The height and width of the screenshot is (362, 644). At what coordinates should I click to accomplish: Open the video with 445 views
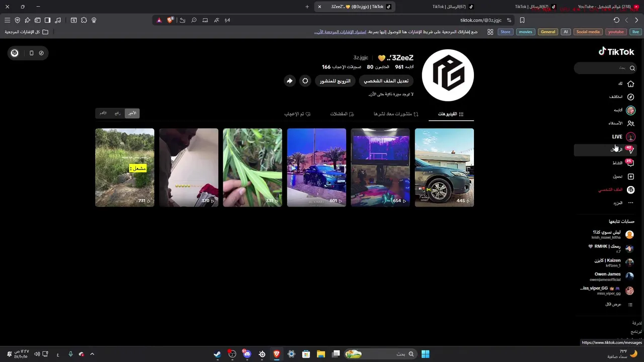(444, 167)
